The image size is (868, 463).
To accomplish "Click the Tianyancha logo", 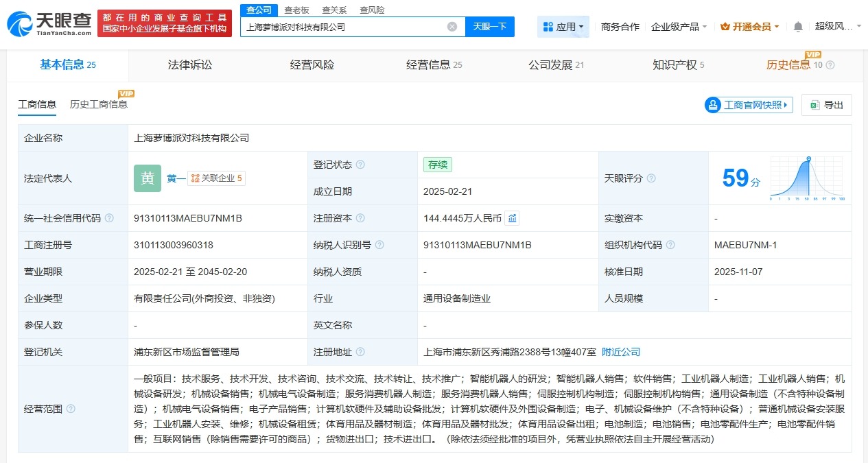I will [x=43, y=22].
